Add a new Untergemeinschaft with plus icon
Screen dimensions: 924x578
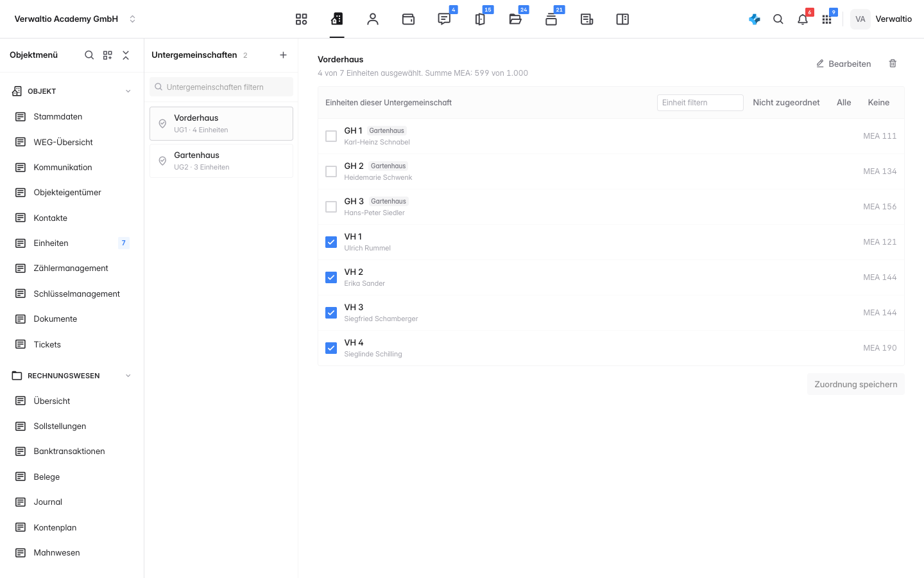coord(283,55)
